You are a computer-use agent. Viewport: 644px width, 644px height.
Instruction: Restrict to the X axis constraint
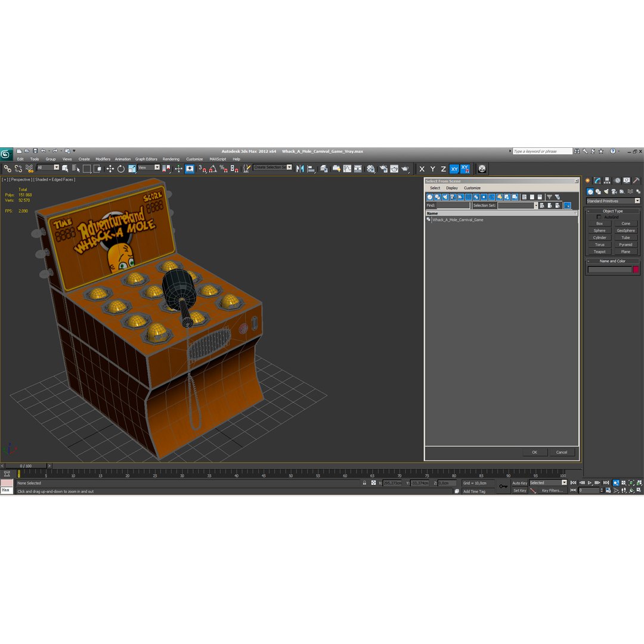422,169
